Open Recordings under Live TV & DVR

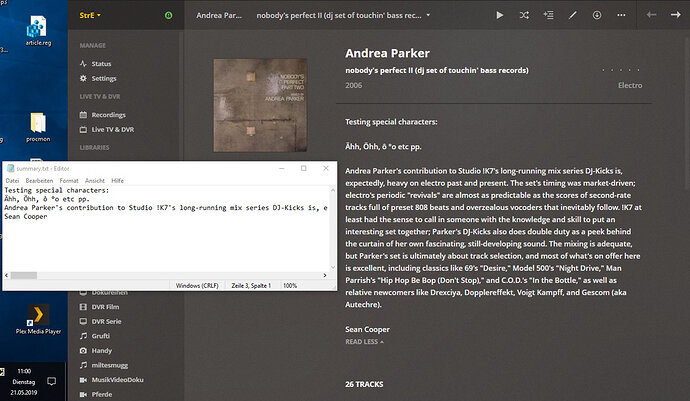click(x=108, y=115)
